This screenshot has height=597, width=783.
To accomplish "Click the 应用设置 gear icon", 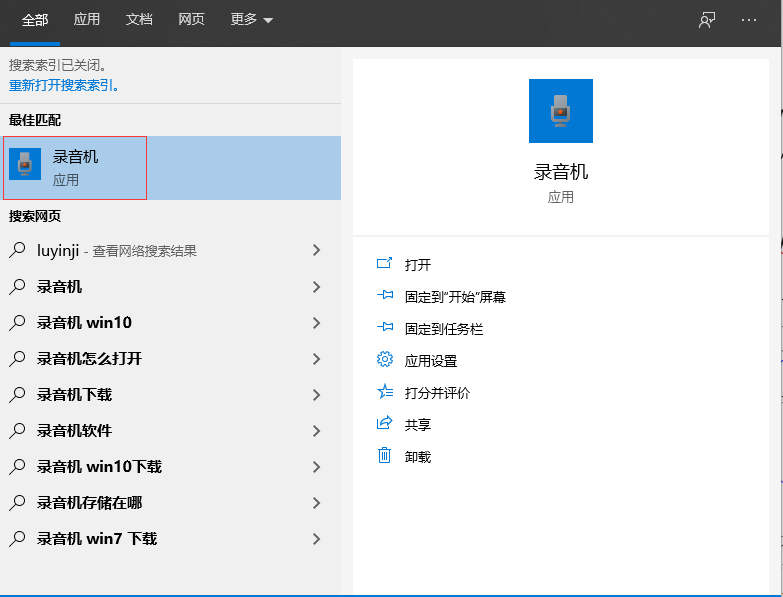I will [384, 360].
